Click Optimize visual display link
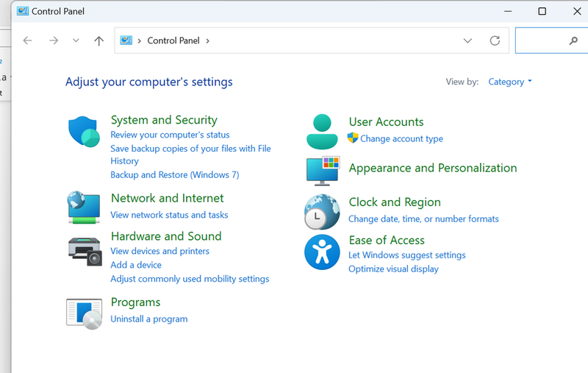Screen dimensions: 588x373 pyautogui.click(x=393, y=269)
